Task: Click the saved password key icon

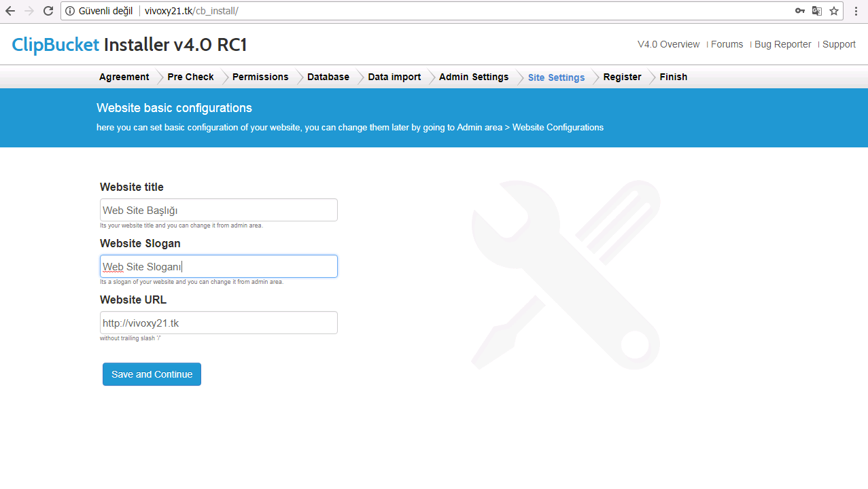Action: (800, 11)
